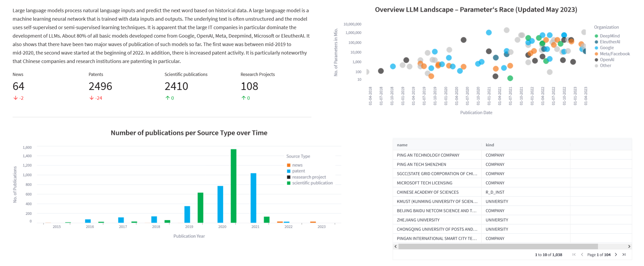Toggle Other organization legend entry
The image size is (644, 266).
[x=603, y=65]
